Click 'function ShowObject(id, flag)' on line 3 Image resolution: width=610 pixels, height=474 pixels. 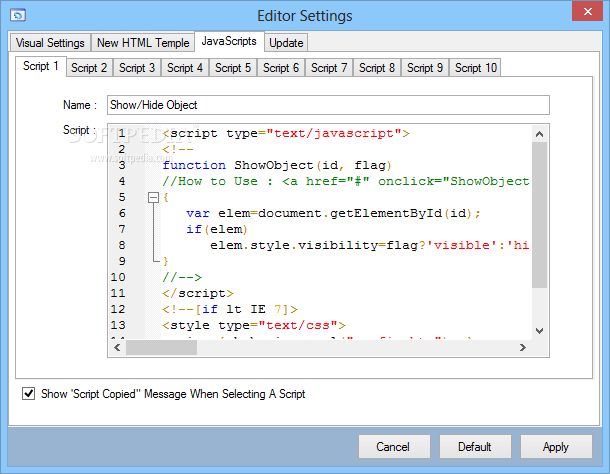tap(277, 165)
